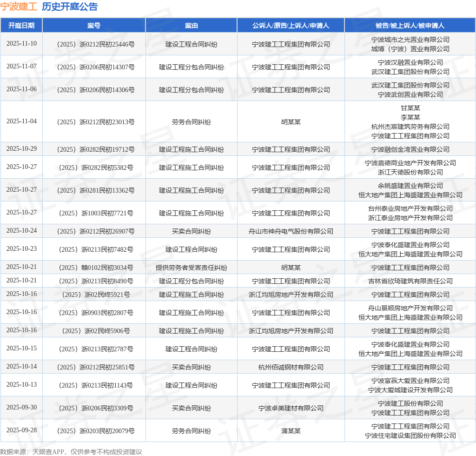Select case number 浙0281民初13362号

coord(96,190)
